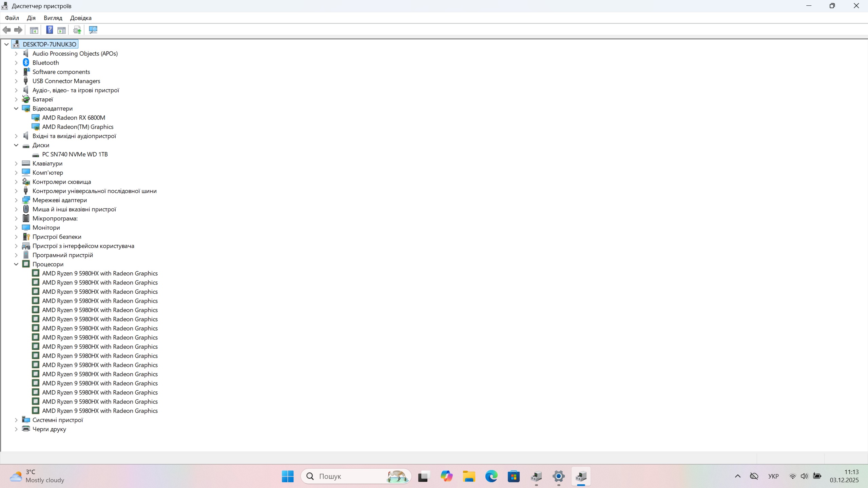
Task: Select PC SN740 NVMe WD 1TB disk
Action: tap(75, 154)
